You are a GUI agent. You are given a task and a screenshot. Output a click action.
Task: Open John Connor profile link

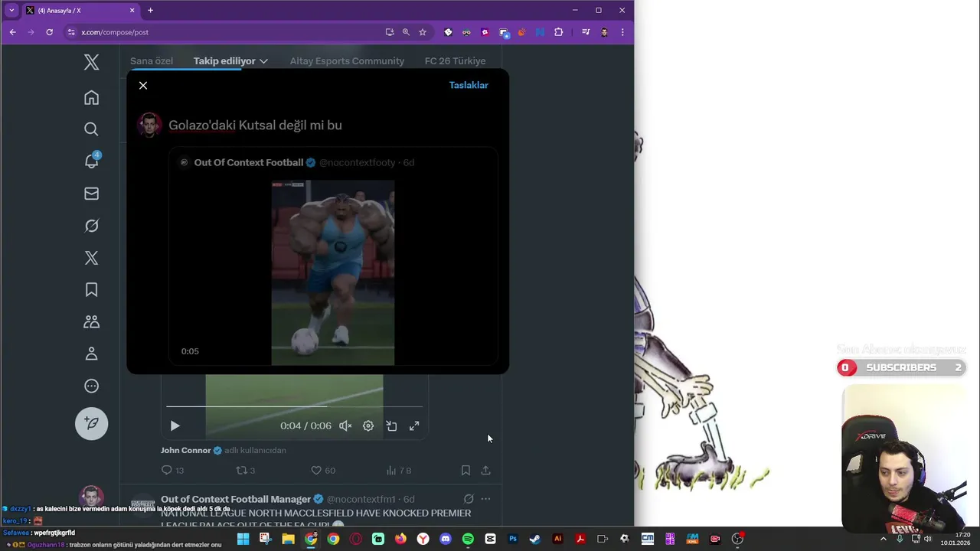[185, 450]
